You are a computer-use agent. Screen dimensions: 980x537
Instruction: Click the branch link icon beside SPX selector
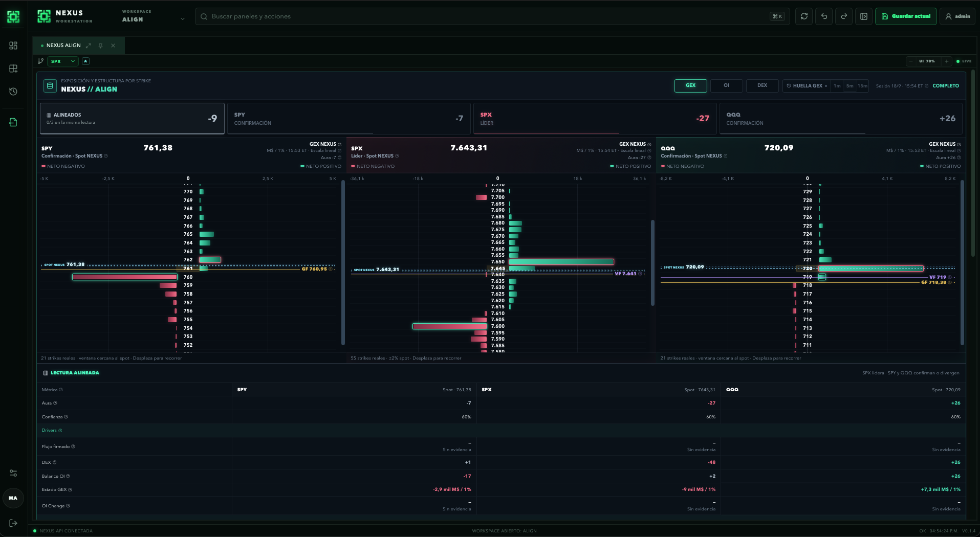41,61
